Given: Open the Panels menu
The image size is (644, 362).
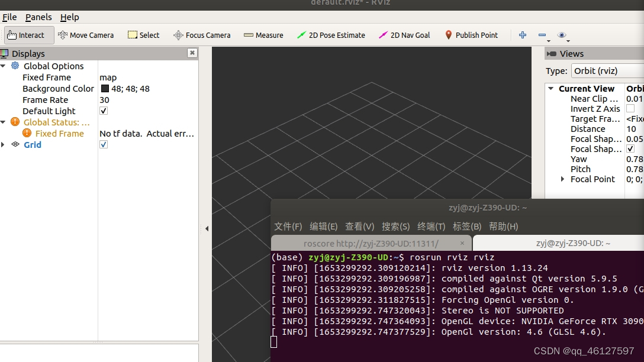Looking at the screenshot, I should pos(38,17).
